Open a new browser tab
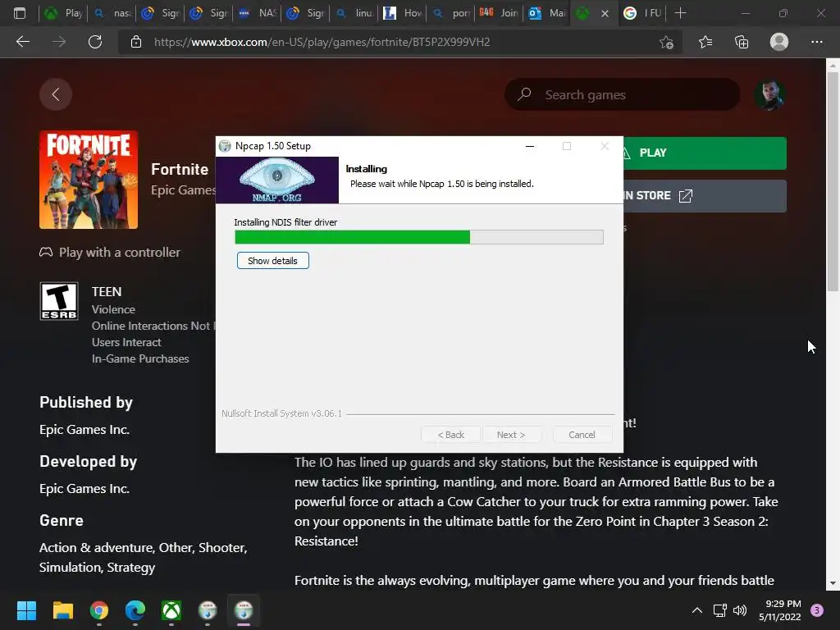 pos(680,13)
